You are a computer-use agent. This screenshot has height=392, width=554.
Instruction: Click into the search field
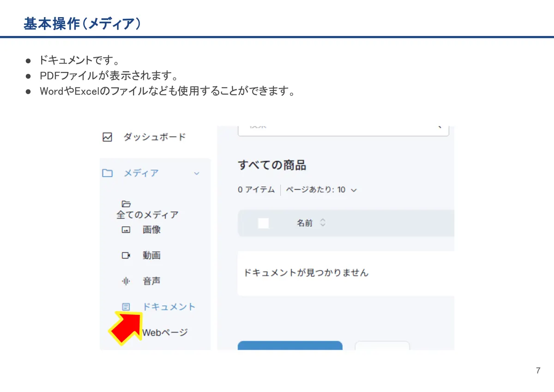pos(343,130)
